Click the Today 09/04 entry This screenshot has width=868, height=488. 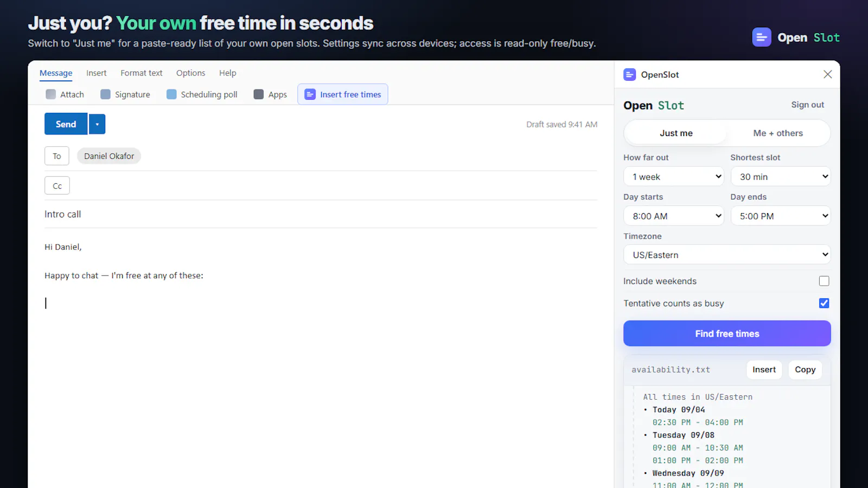pos(679,410)
